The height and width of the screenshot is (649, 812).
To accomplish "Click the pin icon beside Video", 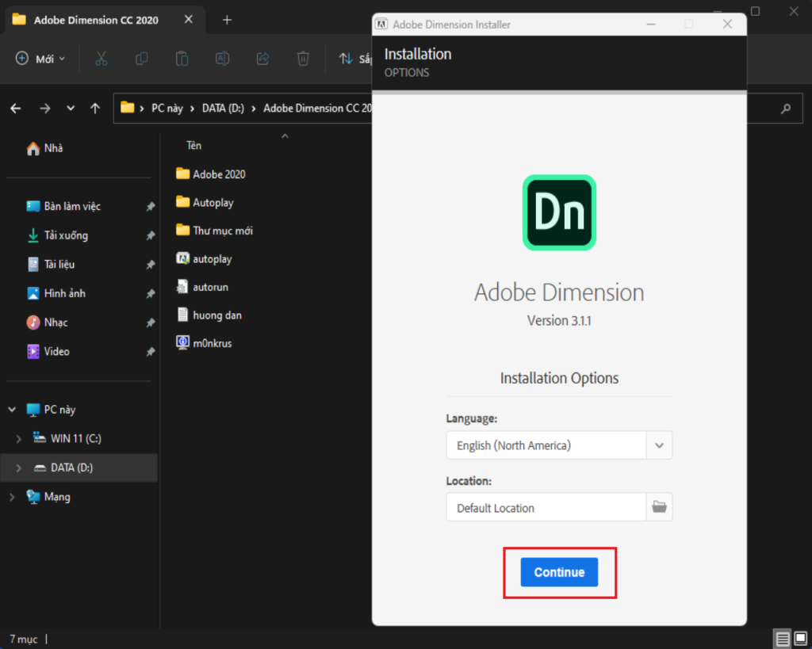I will point(150,351).
